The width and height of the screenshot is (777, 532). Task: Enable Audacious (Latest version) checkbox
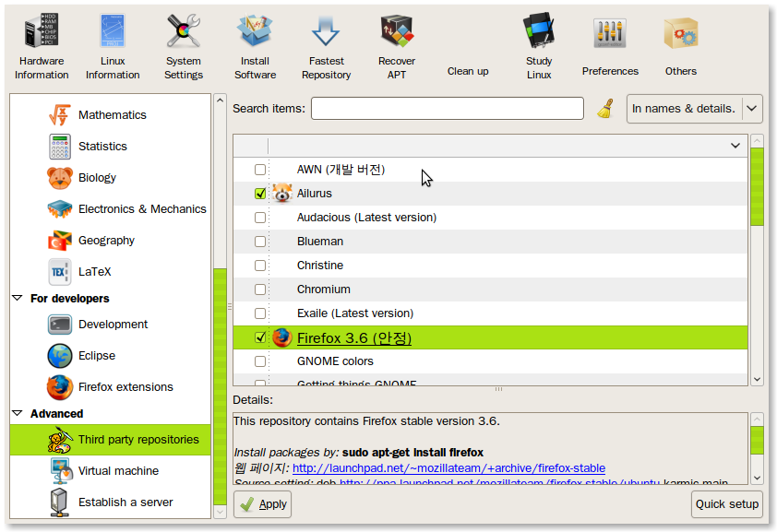click(259, 218)
